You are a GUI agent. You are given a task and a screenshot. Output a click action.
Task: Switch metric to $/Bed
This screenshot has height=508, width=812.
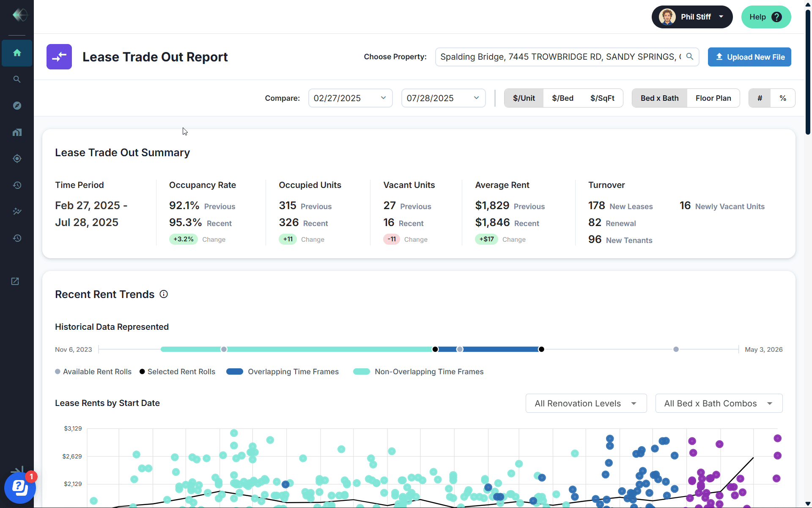point(562,98)
